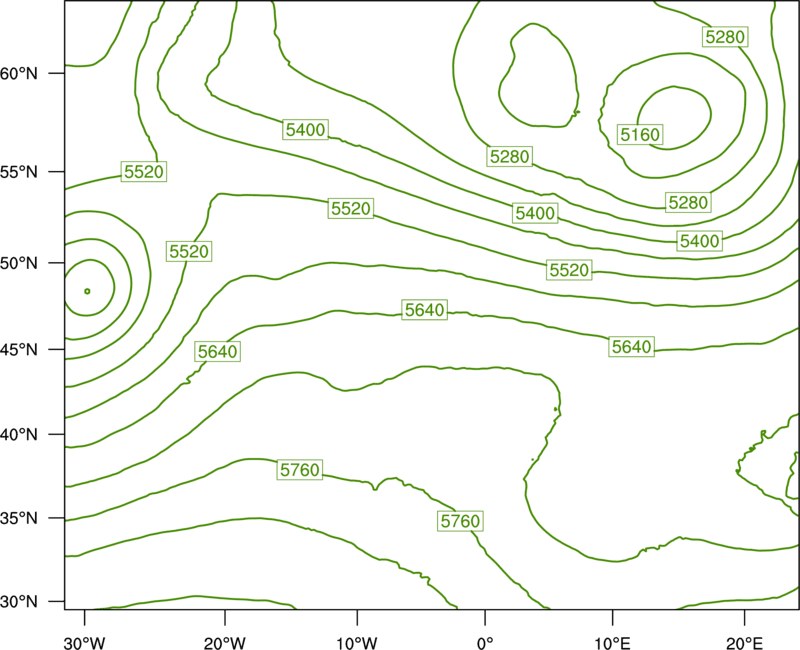The width and height of the screenshot is (800, 650).
Task: Click the 5520 label beside 55°N tick
Action: click(x=144, y=171)
